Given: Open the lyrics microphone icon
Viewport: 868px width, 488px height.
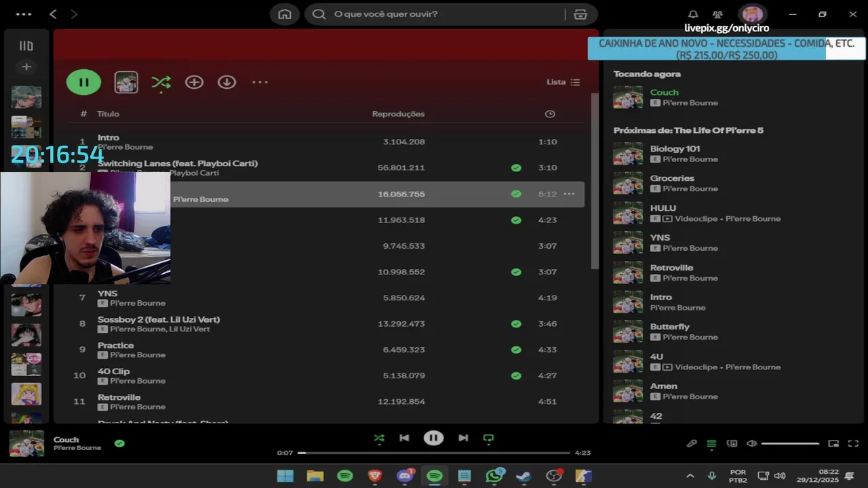Looking at the screenshot, I should point(692,443).
